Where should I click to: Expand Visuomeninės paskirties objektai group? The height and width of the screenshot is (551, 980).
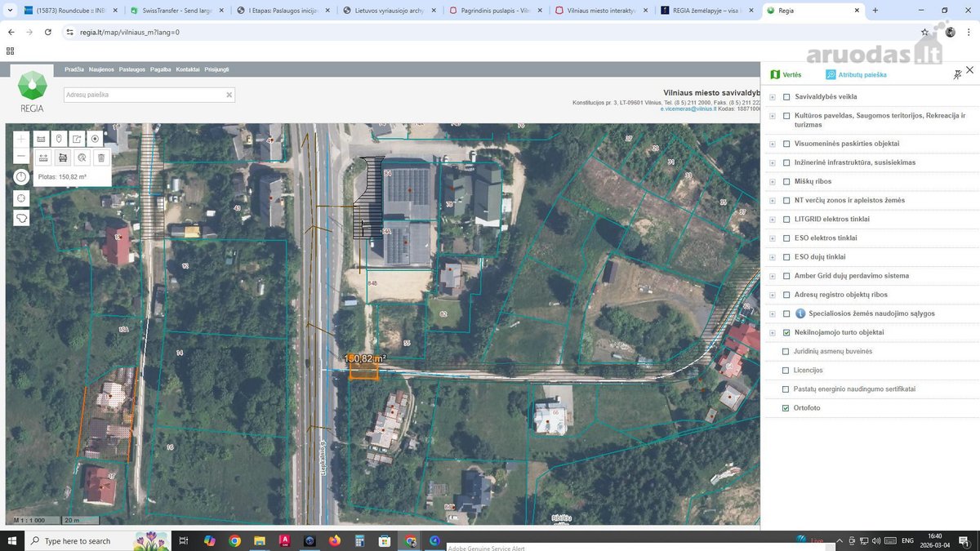(x=773, y=144)
